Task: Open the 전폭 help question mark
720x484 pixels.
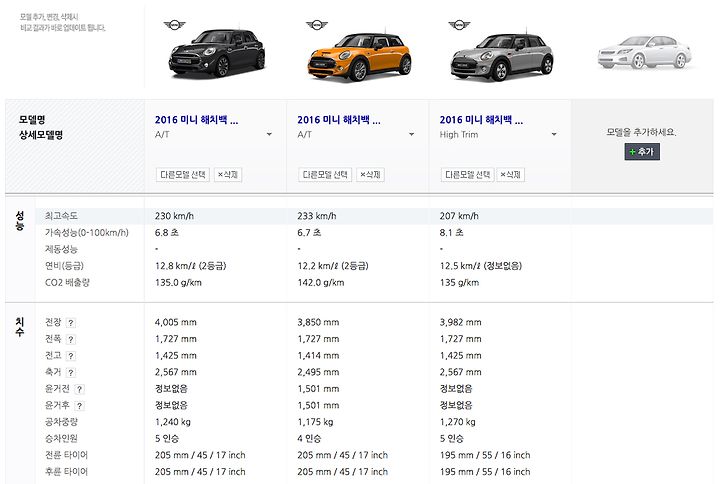Action: tap(71, 339)
